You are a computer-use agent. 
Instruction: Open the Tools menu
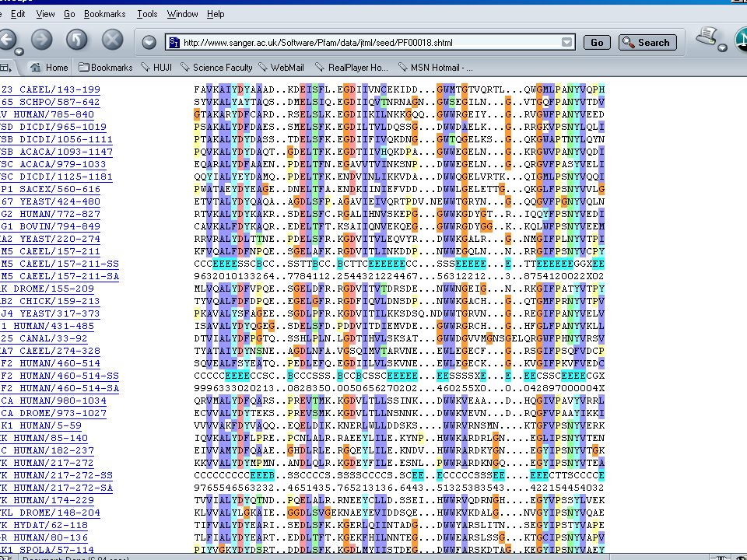point(147,14)
